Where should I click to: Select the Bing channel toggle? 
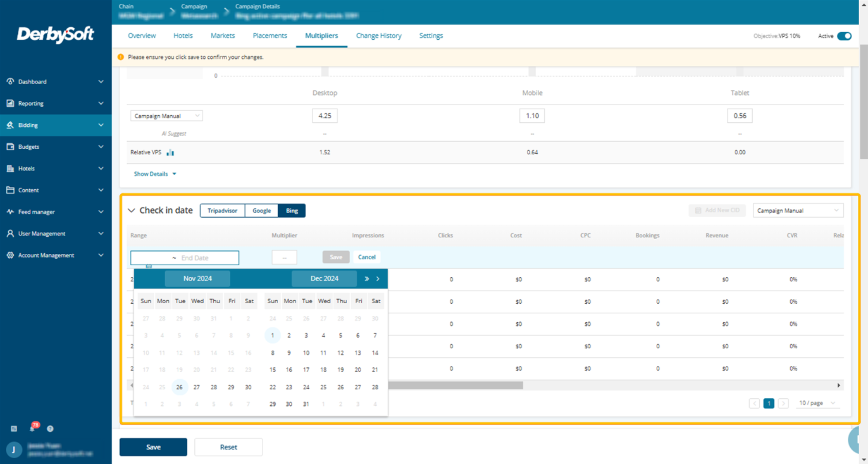click(x=292, y=211)
